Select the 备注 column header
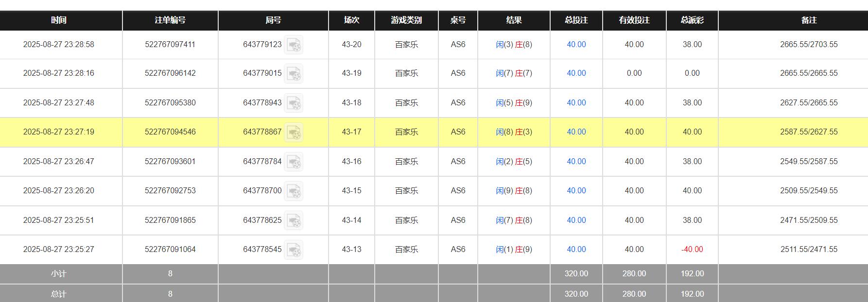The width and height of the screenshot is (868, 302). point(809,20)
